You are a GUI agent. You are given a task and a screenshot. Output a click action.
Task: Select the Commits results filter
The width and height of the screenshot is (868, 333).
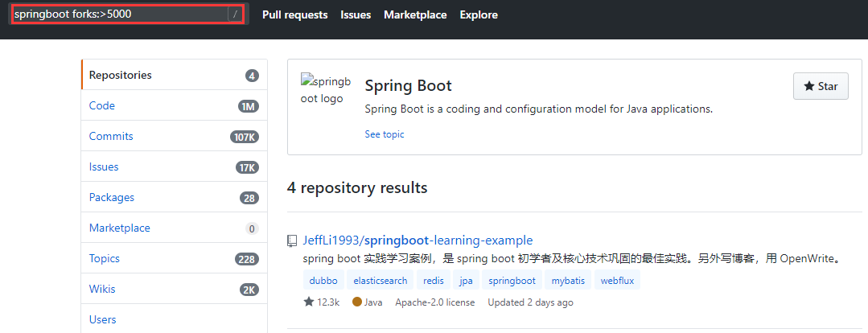click(175, 136)
